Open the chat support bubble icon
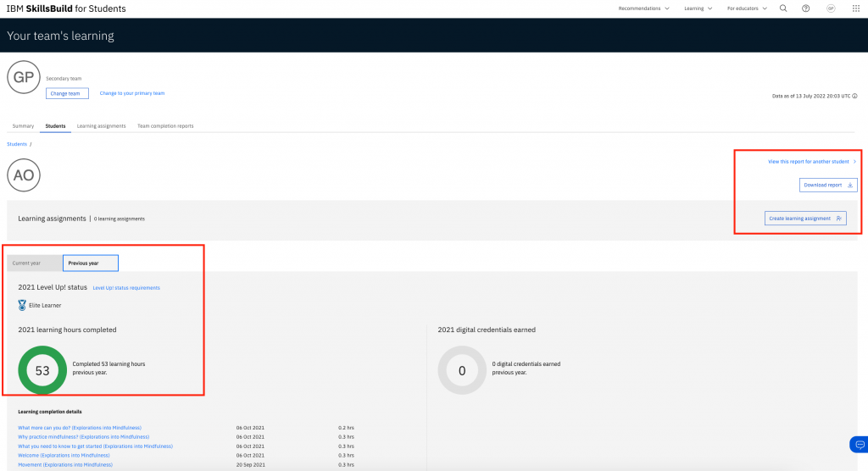The image size is (868, 471). [x=860, y=445]
